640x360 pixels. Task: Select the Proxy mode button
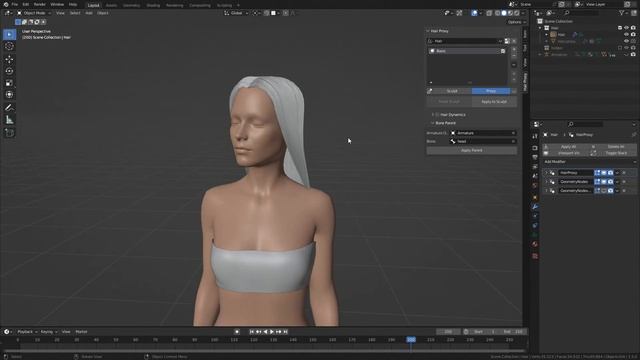[491, 91]
